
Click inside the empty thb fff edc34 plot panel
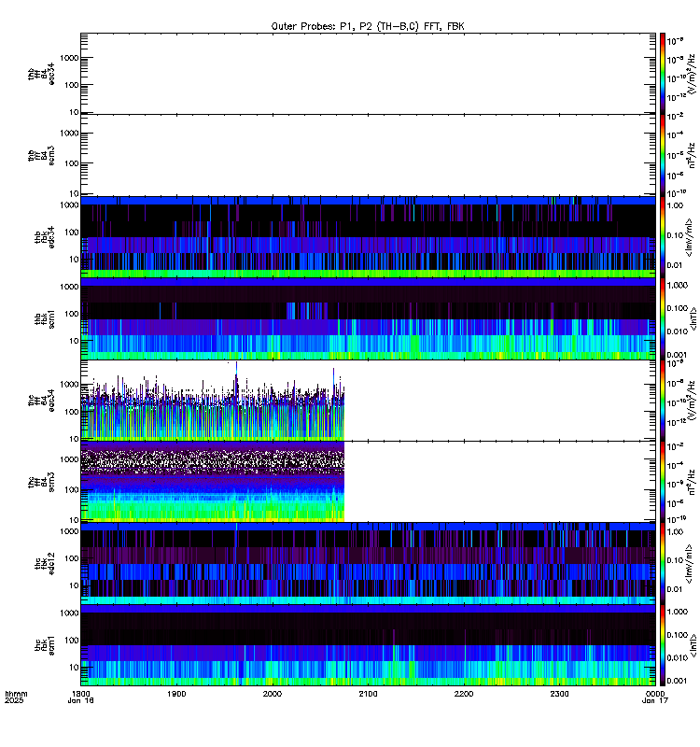[368, 74]
